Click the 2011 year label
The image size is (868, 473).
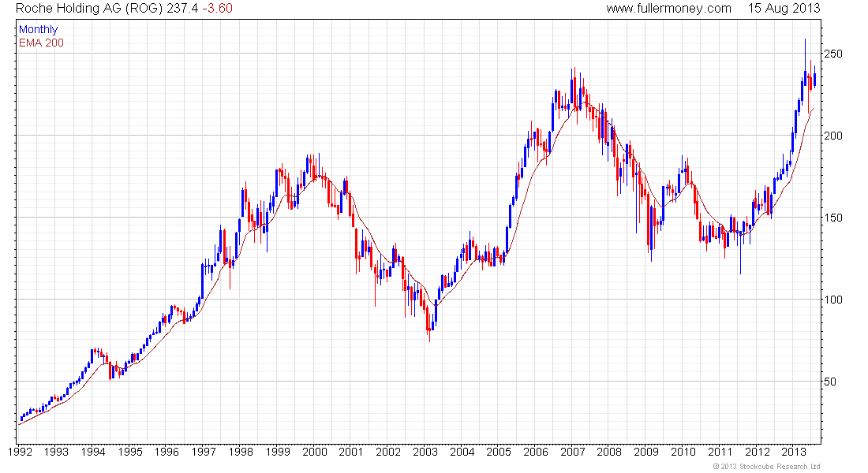[x=720, y=452]
